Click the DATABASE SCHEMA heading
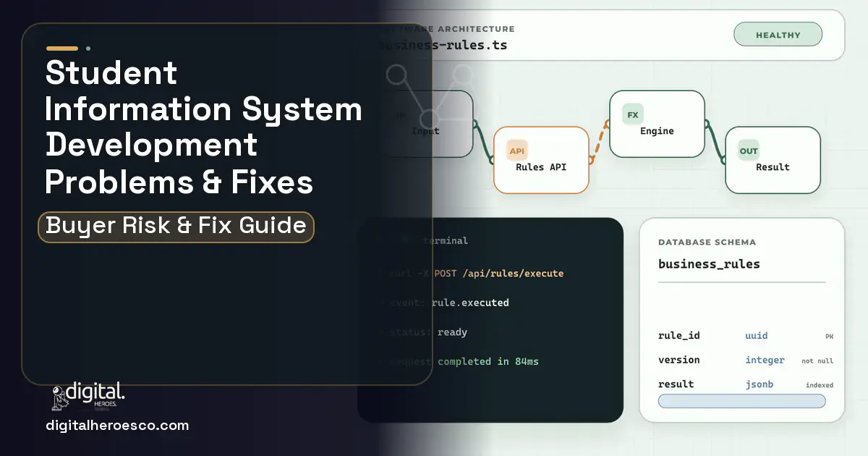 pyautogui.click(x=707, y=242)
